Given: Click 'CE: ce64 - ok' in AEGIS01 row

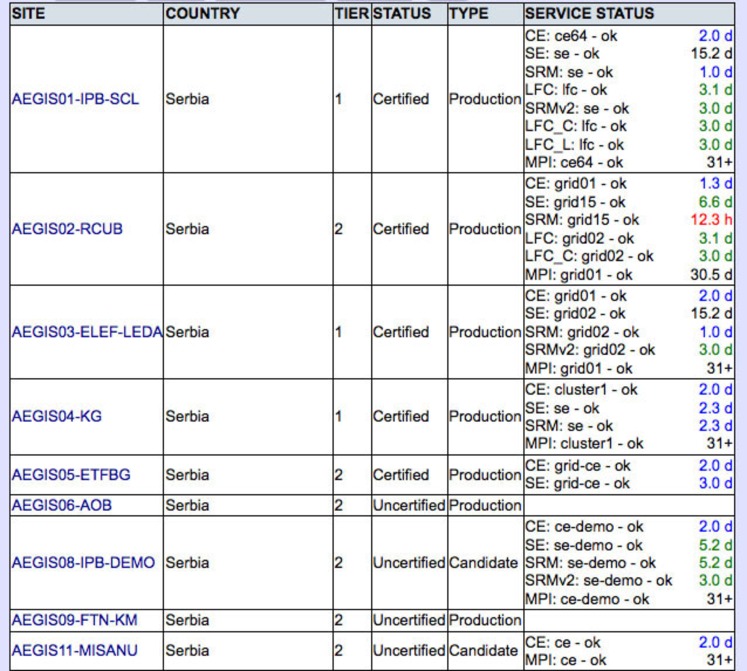Looking at the screenshot, I should (x=571, y=36).
